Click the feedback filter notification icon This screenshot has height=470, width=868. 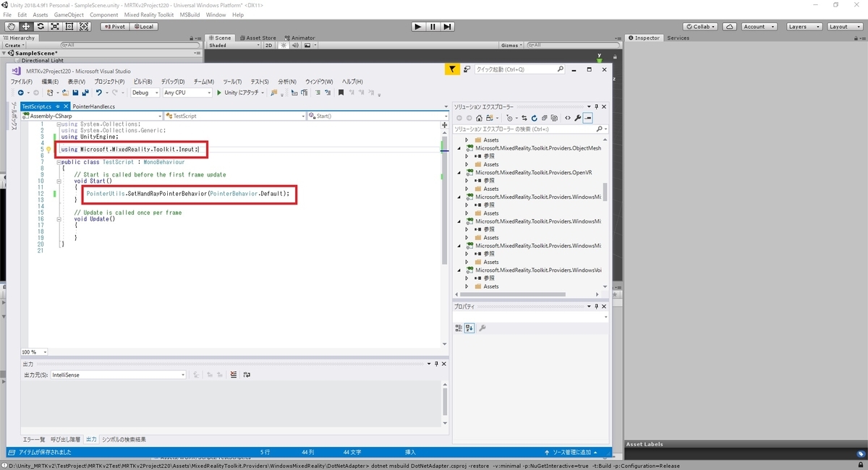coord(451,69)
